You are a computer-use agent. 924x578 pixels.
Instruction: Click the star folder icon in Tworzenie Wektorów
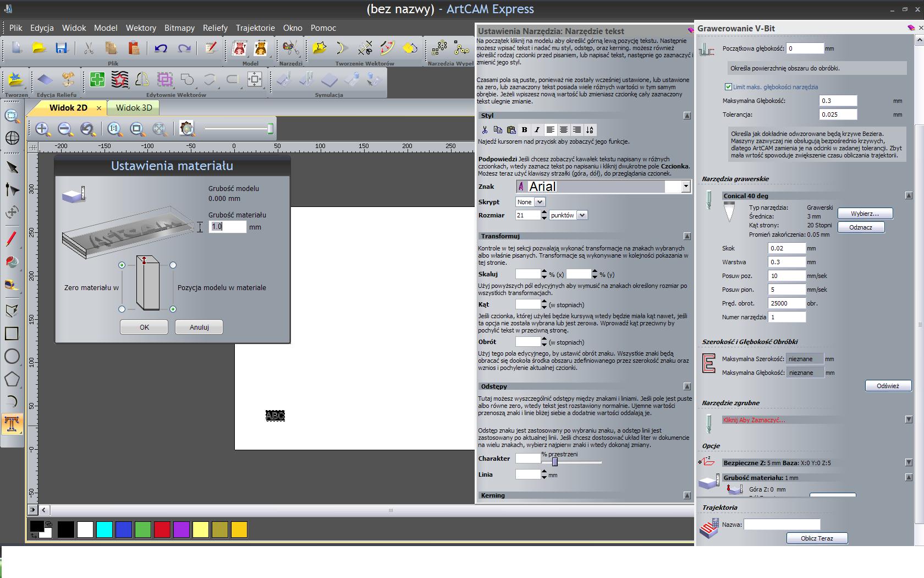click(319, 48)
